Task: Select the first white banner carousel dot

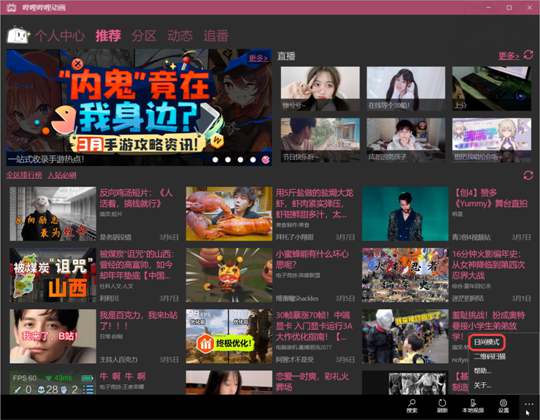Action: [x=215, y=160]
